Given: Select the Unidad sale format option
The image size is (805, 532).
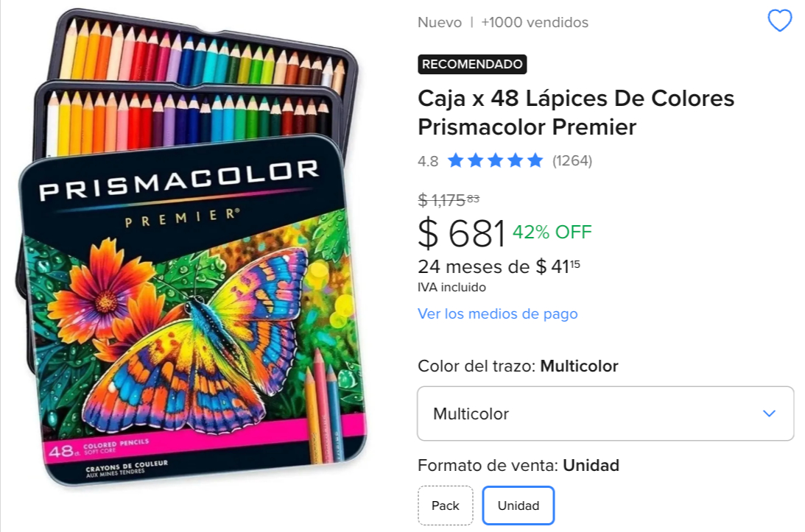Looking at the screenshot, I should pos(518,506).
